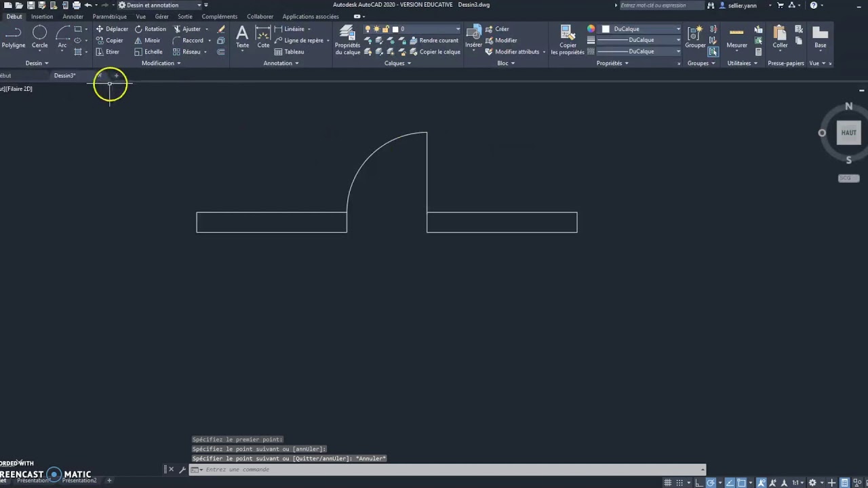
Task: Toggle annotation object visibility in status bar
Action: tap(761, 483)
